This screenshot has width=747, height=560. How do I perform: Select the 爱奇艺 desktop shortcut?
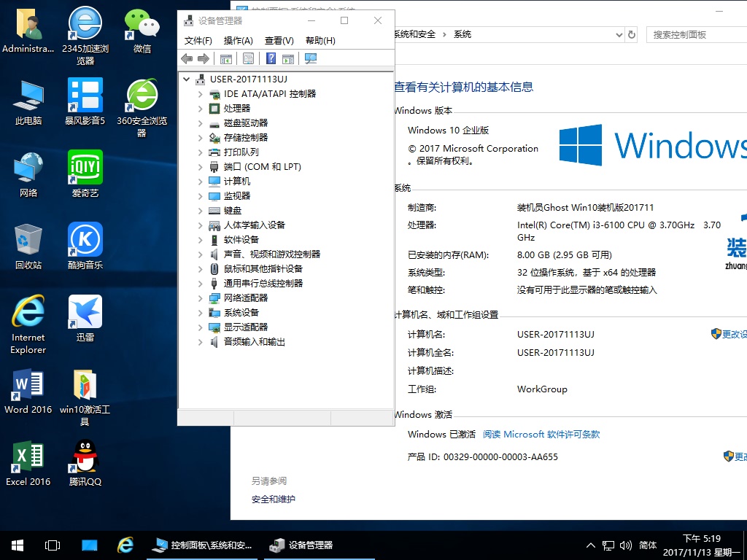[x=85, y=168]
